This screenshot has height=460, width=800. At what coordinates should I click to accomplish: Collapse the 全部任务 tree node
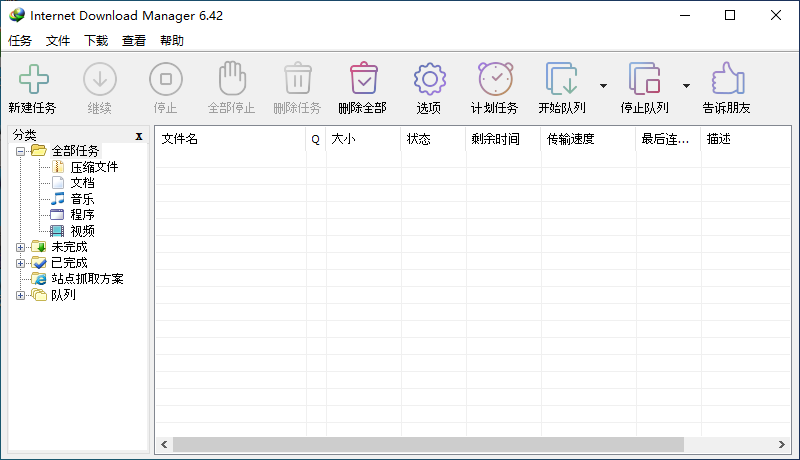coord(21,151)
